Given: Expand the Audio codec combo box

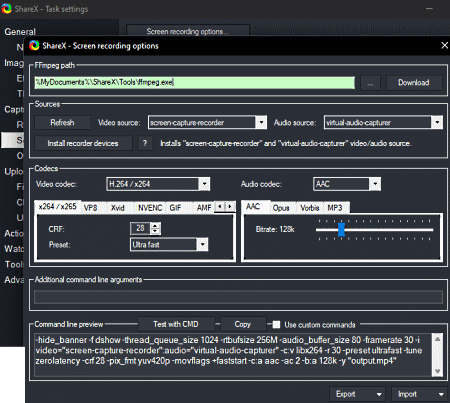Looking at the screenshot, I should click(x=347, y=184).
